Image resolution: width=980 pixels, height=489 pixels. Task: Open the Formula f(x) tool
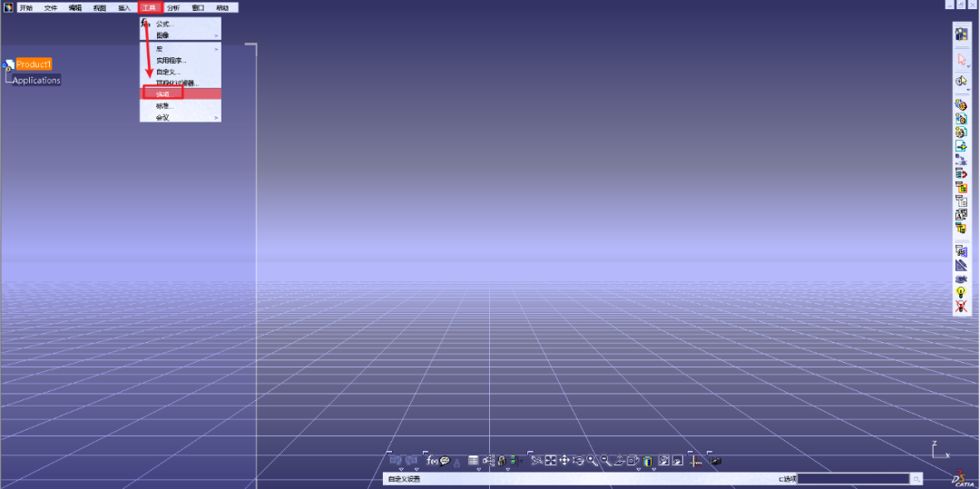[432, 460]
